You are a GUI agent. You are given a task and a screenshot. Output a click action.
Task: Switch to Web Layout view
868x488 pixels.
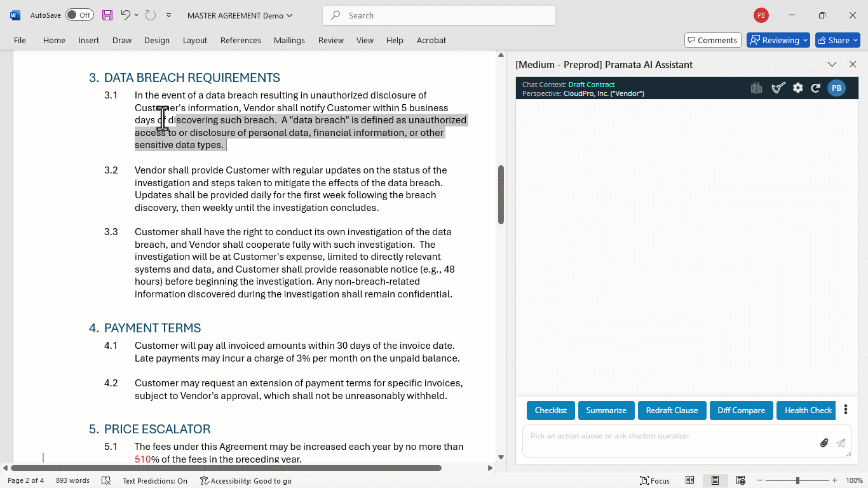click(x=740, y=480)
